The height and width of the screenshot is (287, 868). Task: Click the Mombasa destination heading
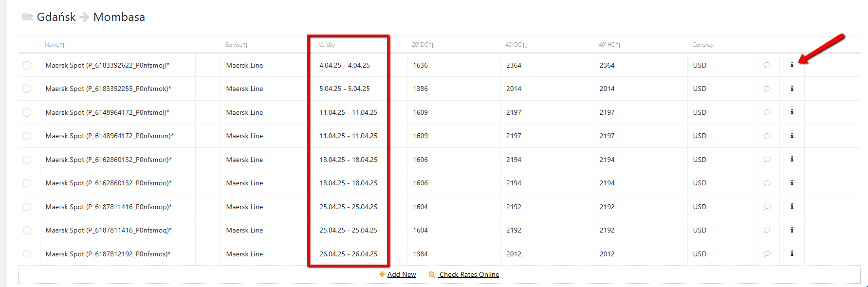[x=119, y=17]
